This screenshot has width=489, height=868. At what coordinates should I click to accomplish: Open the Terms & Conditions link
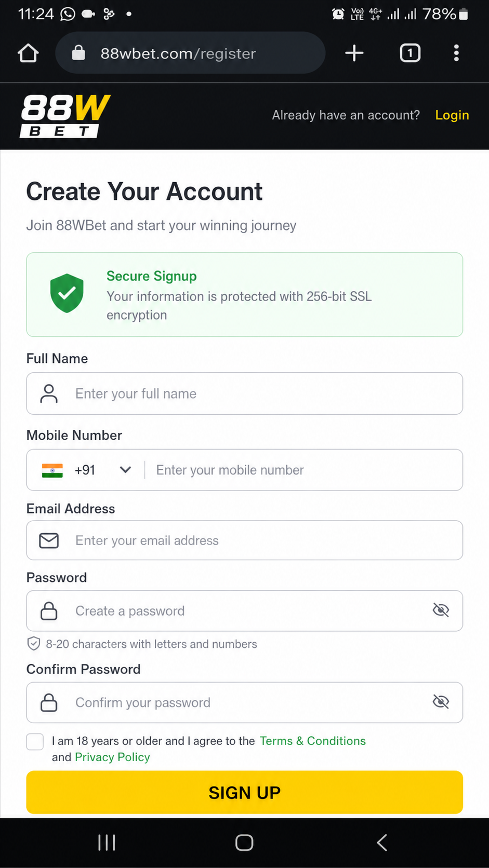pos(313,741)
